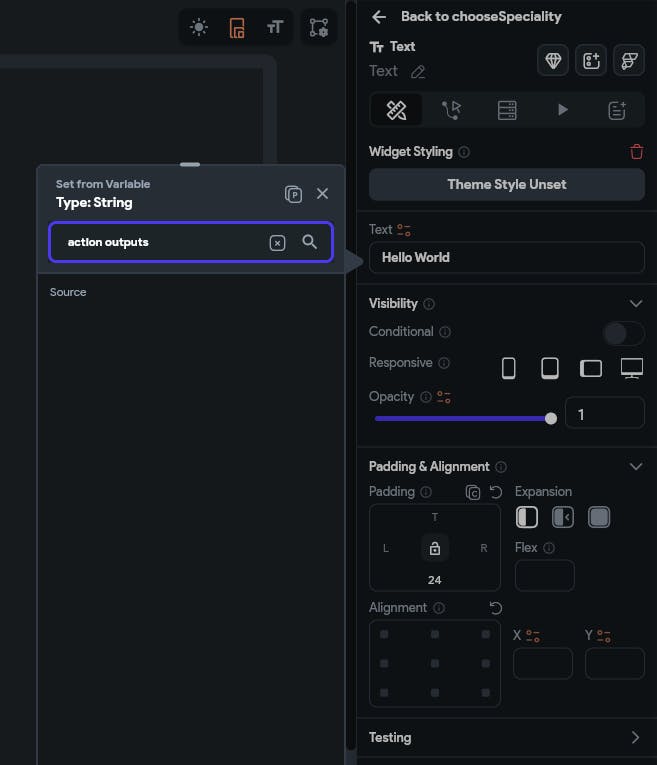Enable the Conditional visibility switch
The width and height of the screenshot is (657, 765).
click(x=623, y=333)
